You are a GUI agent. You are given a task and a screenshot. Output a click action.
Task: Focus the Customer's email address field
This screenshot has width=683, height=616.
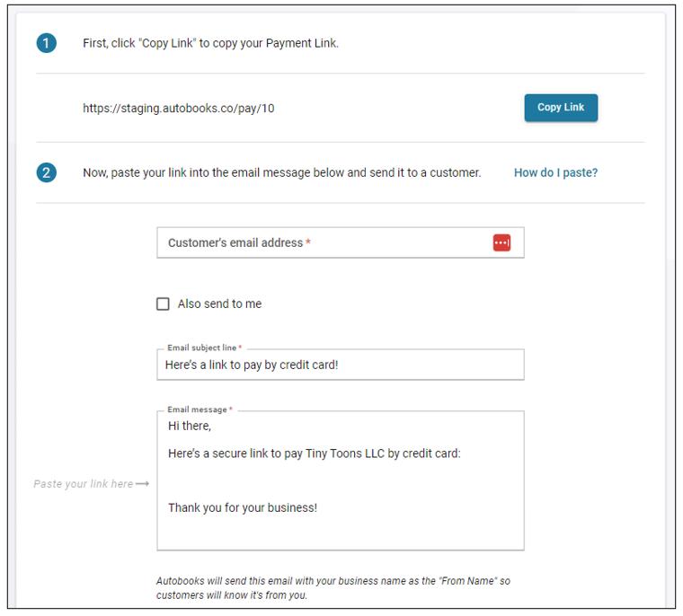tap(324, 242)
